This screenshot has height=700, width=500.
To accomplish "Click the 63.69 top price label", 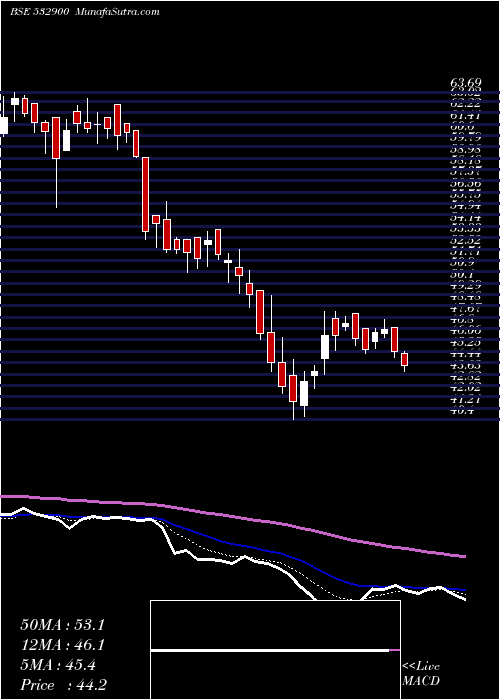I will click(466, 83).
